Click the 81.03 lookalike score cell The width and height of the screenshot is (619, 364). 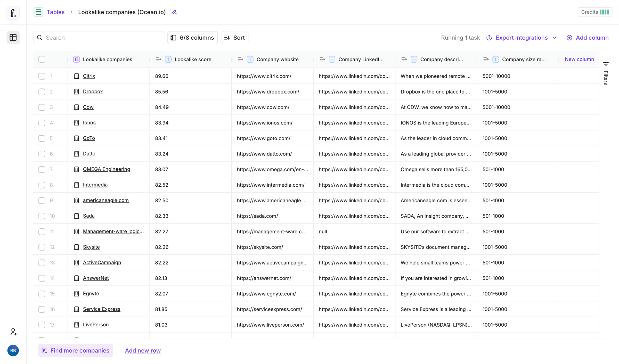pos(191,325)
